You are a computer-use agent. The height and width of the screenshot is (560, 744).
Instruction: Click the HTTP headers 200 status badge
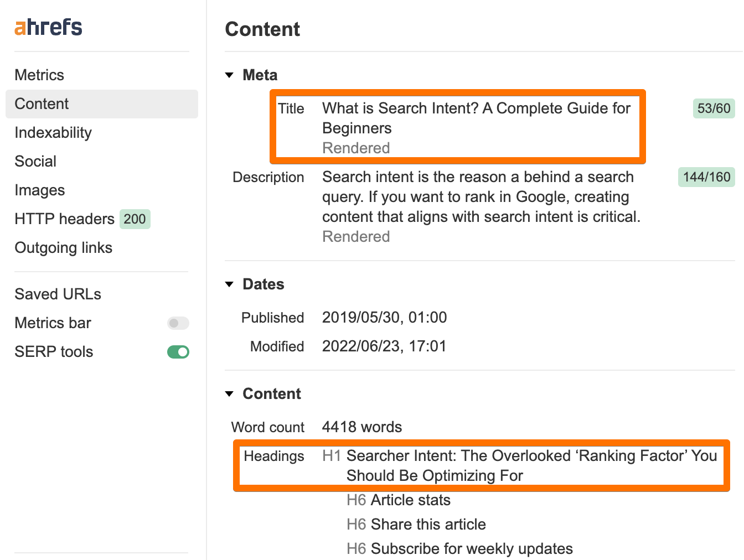[135, 219]
